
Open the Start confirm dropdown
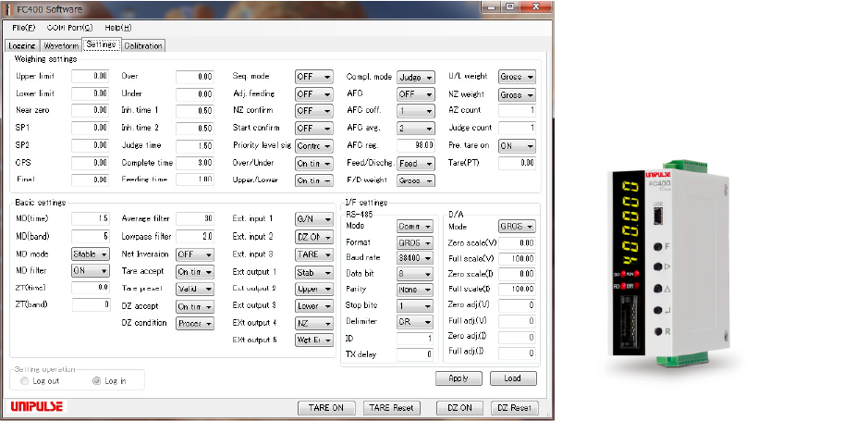[314, 128]
